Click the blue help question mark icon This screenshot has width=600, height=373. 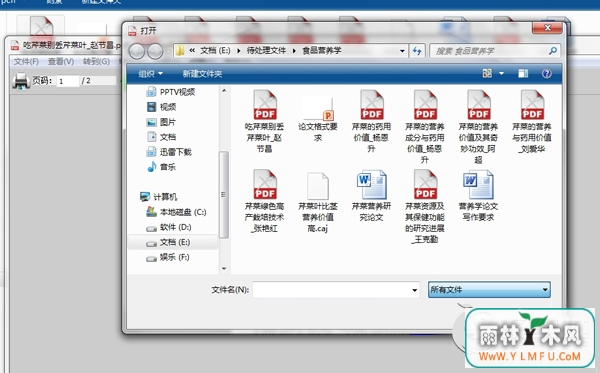point(547,73)
